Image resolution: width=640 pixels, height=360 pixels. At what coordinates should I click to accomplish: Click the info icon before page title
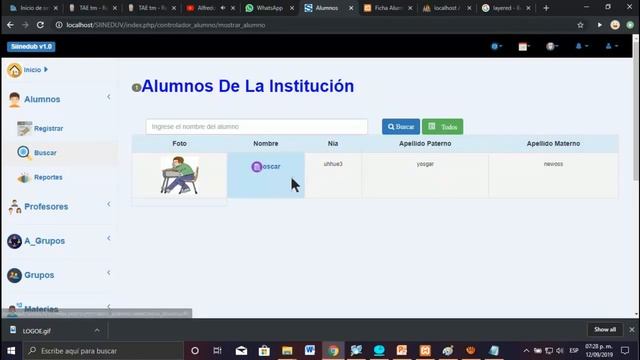(136, 87)
